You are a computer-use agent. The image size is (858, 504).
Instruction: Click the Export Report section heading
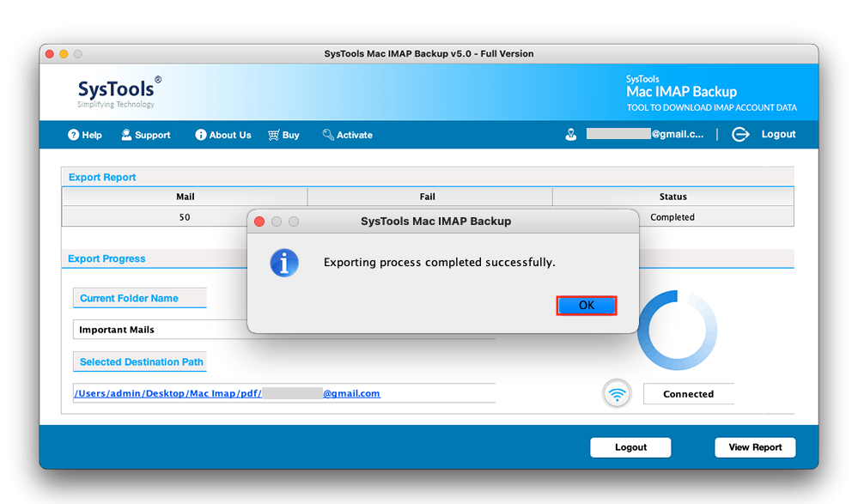(102, 178)
